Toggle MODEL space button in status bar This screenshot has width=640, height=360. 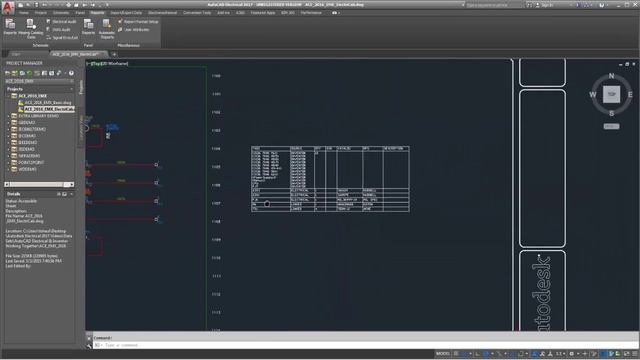click(x=442, y=354)
